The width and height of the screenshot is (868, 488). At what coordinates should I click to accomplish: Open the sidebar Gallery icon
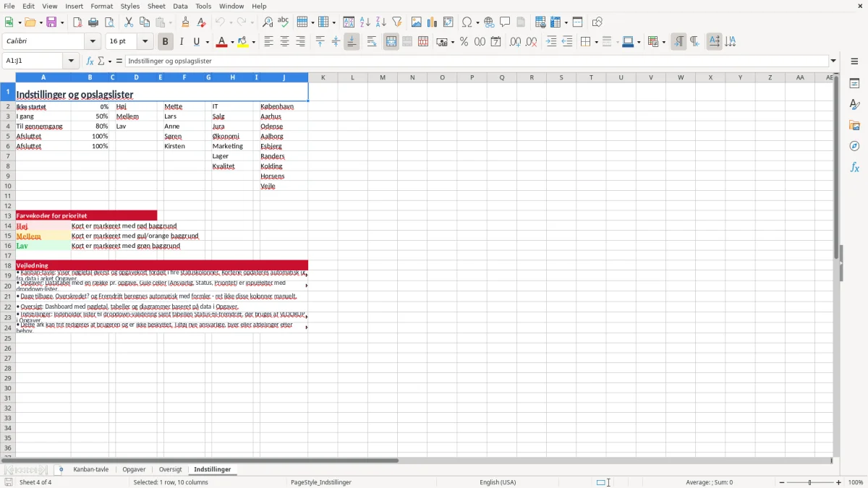coord(854,125)
